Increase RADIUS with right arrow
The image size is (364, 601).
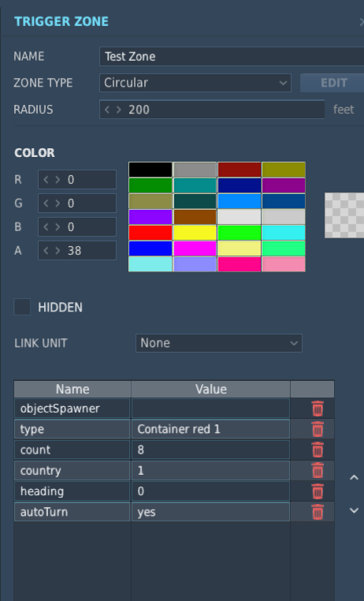(119, 110)
